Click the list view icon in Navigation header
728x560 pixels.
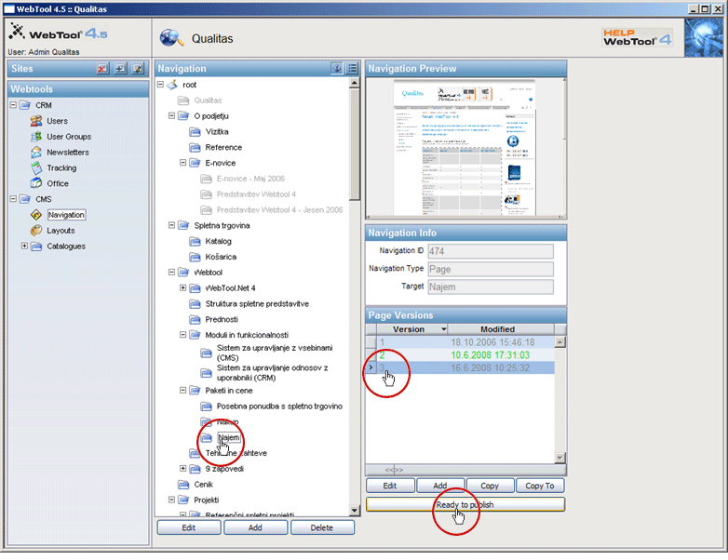point(353,69)
